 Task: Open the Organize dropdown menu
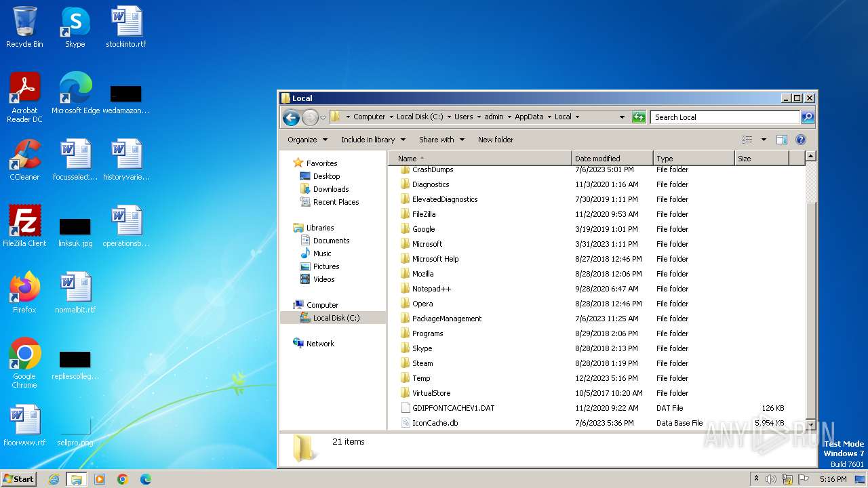[x=307, y=140]
